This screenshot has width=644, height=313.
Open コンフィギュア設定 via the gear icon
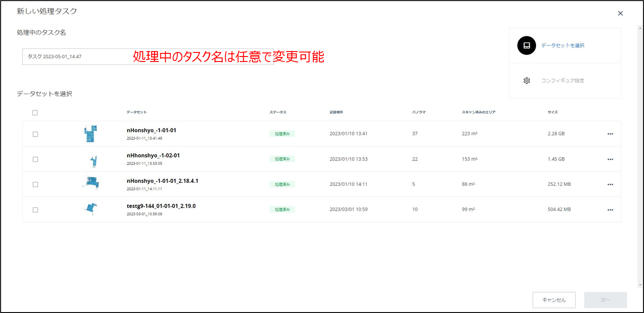[527, 80]
